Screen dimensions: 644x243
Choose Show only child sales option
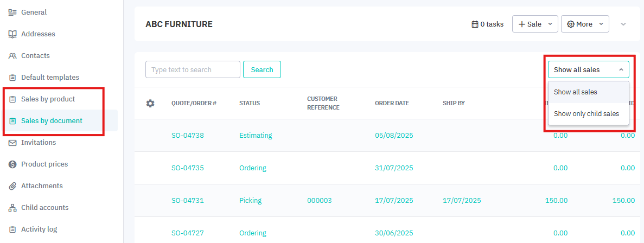click(x=586, y=113)
